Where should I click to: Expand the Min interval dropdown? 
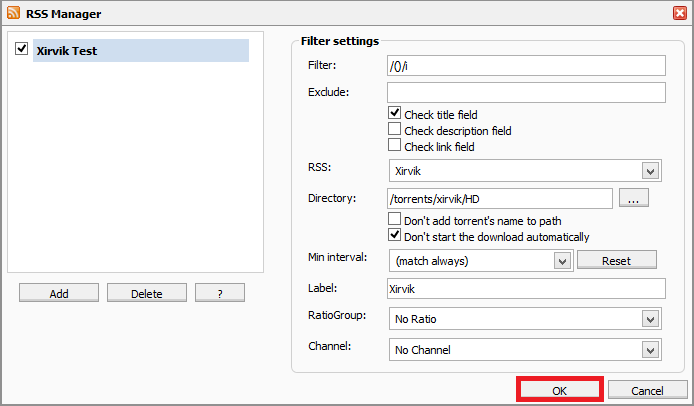[x=562, y=261]
